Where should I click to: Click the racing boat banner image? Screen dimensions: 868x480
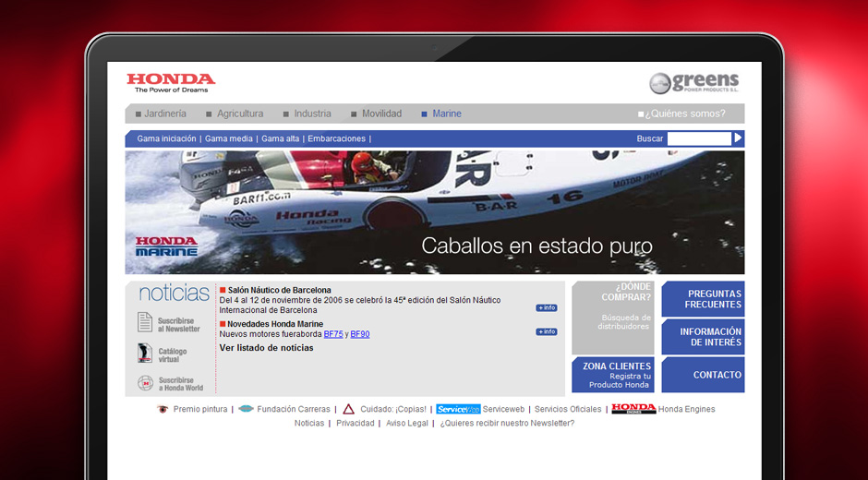(435, 212)
